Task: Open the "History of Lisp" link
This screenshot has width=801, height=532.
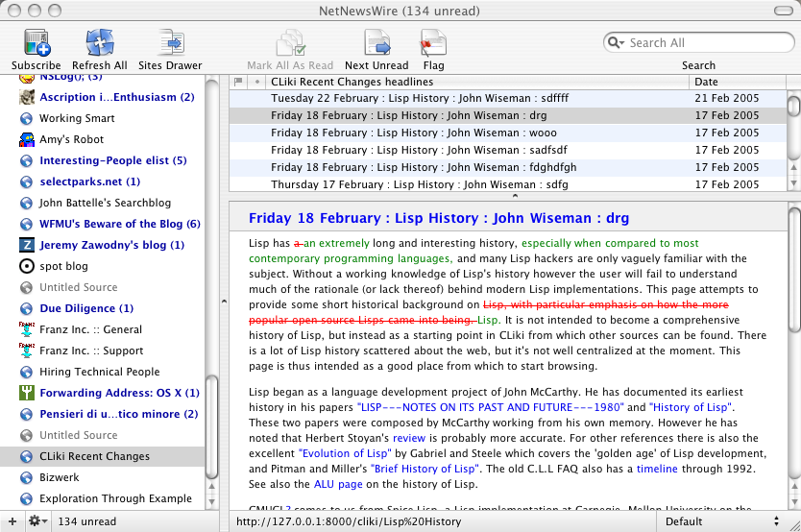Action: pos(691,407)
